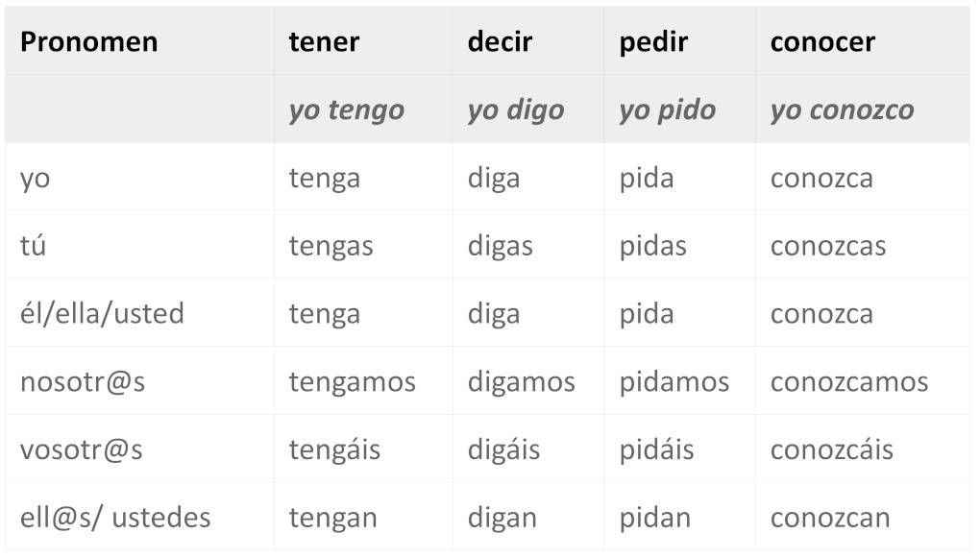Select the 'yo tengo' example cell

(x=346, y=110)
